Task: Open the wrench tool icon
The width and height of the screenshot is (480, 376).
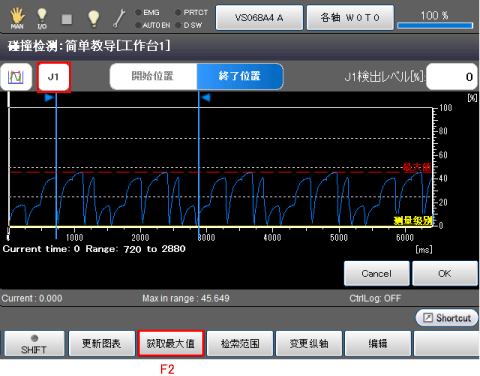Action: pos(119,18)
